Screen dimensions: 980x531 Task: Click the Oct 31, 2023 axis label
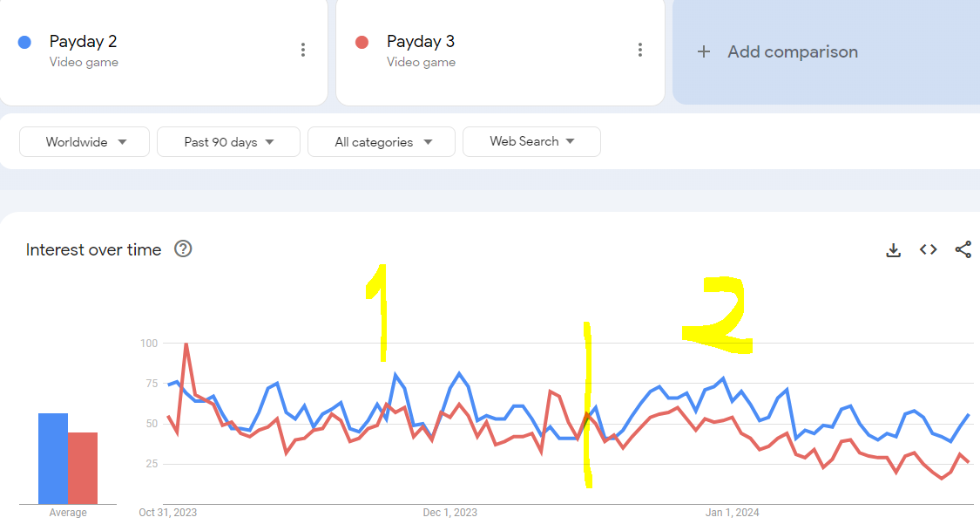(167, 513)
